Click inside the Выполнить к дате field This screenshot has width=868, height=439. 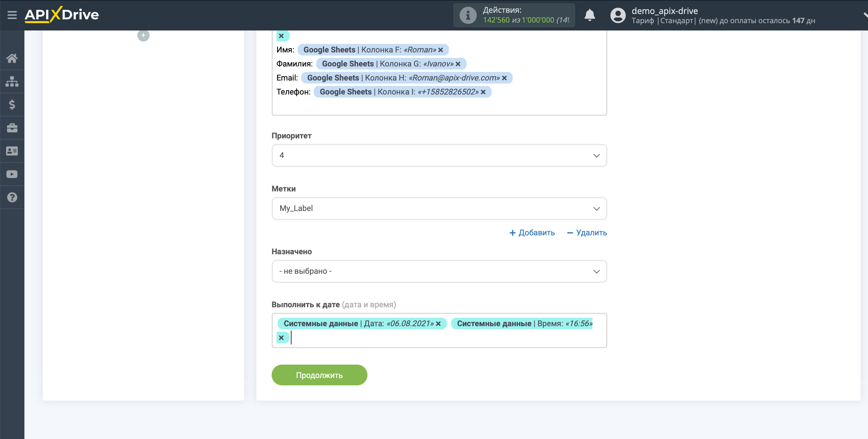pyautogui.click(x=439, y=330)
